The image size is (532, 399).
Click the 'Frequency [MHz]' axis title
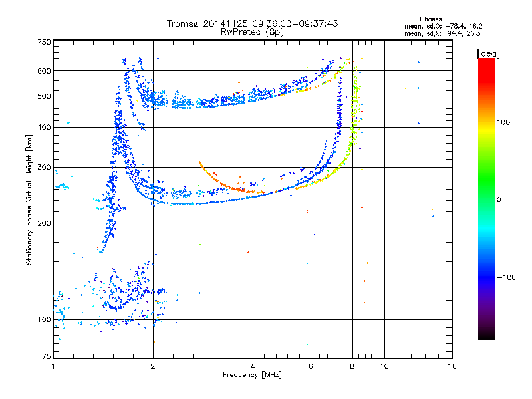(x=252, y=375)
